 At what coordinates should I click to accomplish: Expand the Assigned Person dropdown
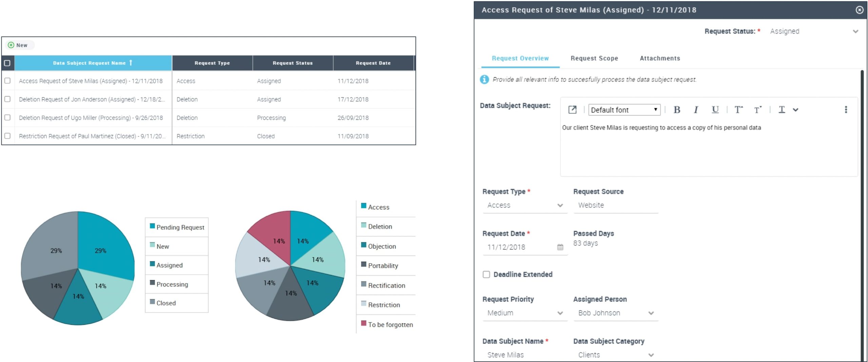(651, 313)
